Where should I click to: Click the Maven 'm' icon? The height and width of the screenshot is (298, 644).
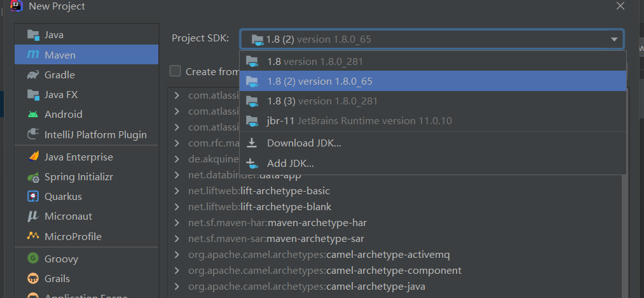point(33,54)
